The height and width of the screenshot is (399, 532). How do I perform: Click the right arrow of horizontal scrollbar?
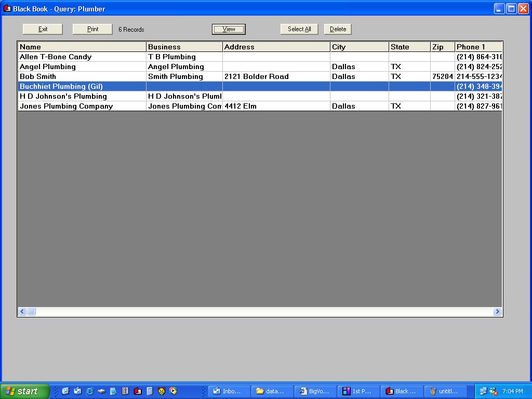pyautogui.click(x=497, y=312)
